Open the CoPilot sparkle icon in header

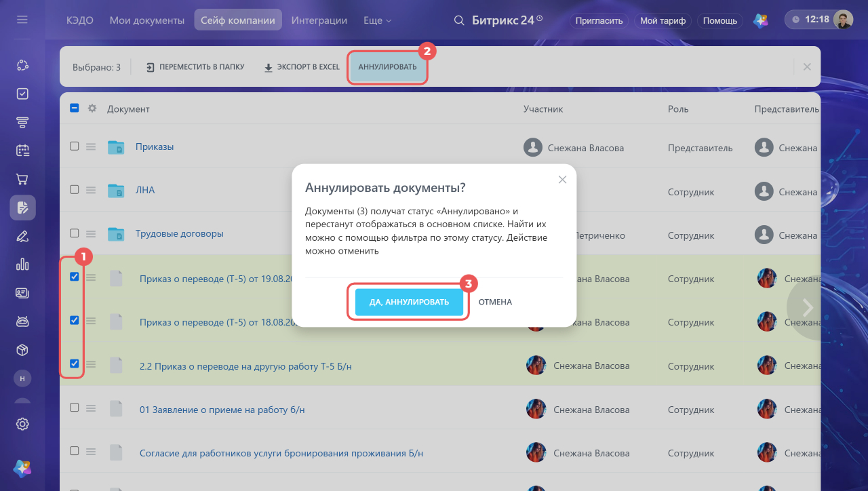761,20
